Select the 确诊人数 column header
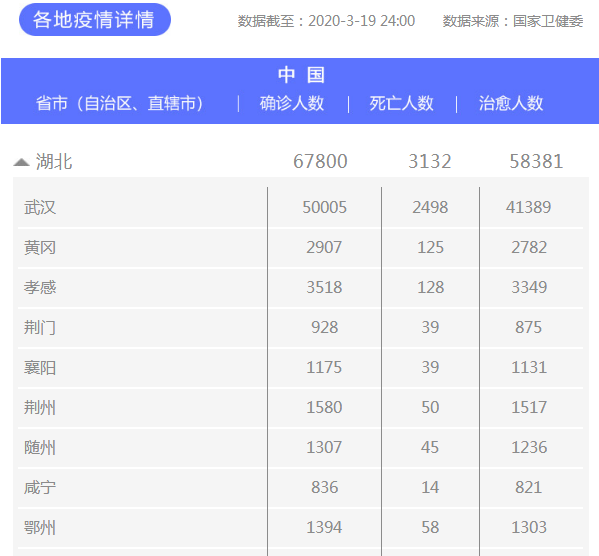Screen dimensions: 599x556 point(292,104)
